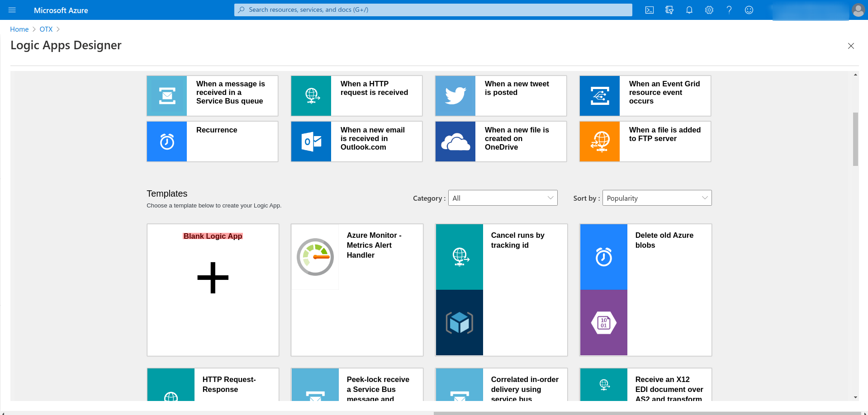This screenshot has height=415, width=868.
Task: Click the help question mark icon
Action: tap(729, 10)
